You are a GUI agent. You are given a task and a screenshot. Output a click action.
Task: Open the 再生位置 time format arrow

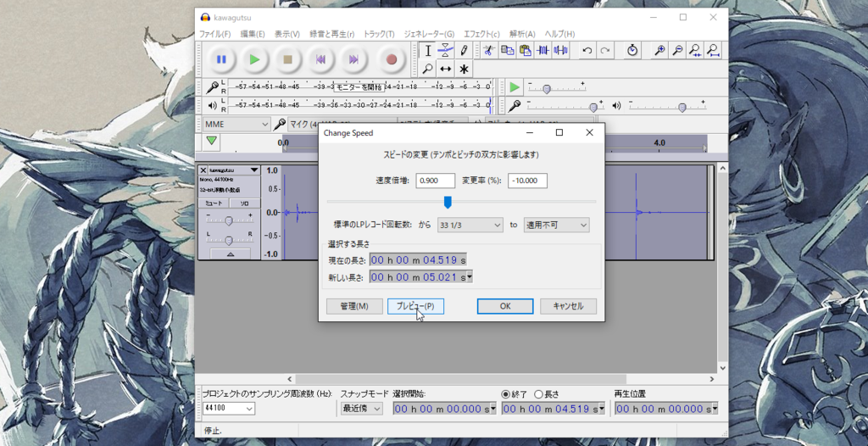(715, 409)
